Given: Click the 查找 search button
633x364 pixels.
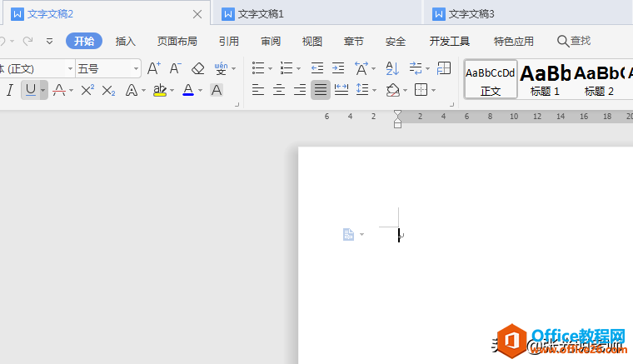Looking at the screenshot, I should click(574, 41).
